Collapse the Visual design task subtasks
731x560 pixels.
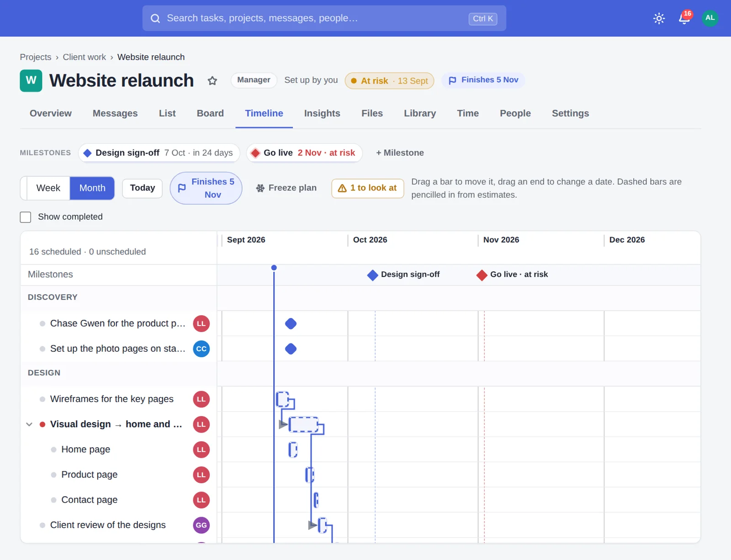[29, 424]
